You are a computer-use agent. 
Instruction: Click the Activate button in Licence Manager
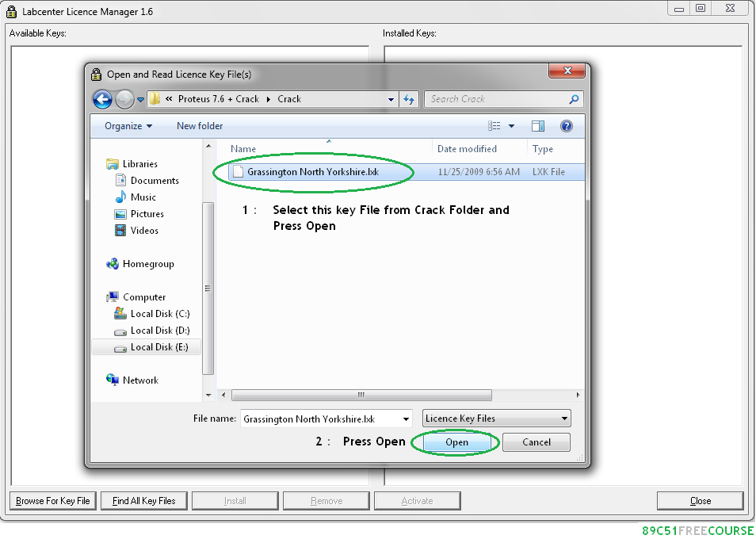[417, 501]
